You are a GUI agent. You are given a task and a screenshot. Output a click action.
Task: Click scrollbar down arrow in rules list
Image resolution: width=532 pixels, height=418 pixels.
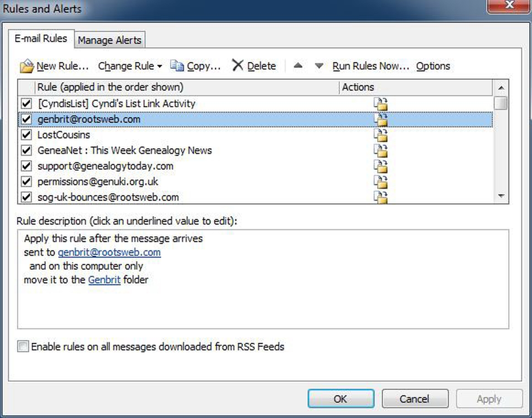501,196
